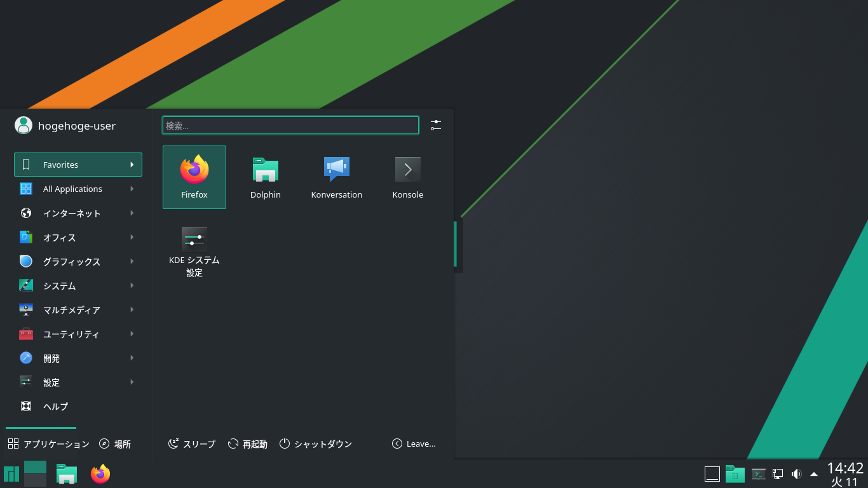Click the Manjaro application launcher icon

[x=11, y=474]
